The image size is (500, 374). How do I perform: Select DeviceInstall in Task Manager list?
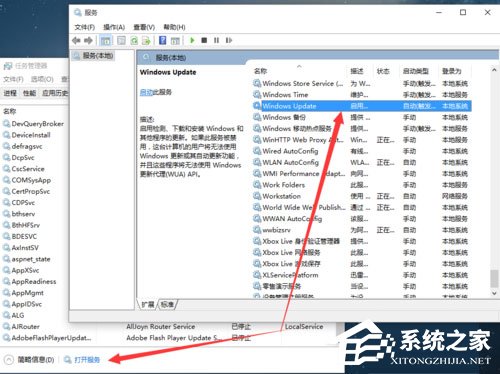[31, 135]
